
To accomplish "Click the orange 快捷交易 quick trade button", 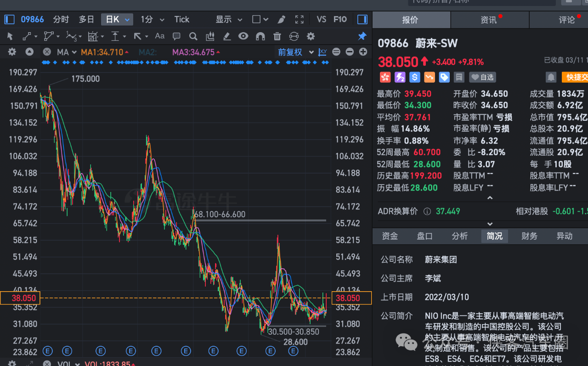I will (x=575, y=77).
